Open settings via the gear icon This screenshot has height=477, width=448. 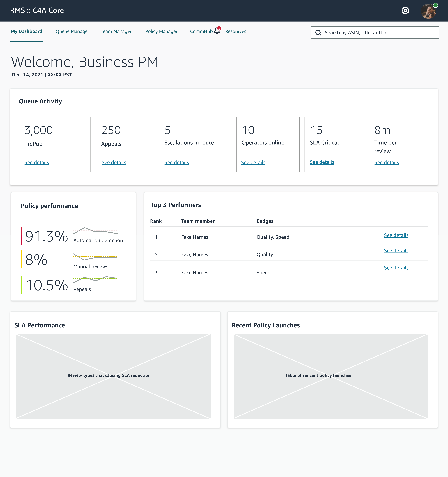pos(405,11)
